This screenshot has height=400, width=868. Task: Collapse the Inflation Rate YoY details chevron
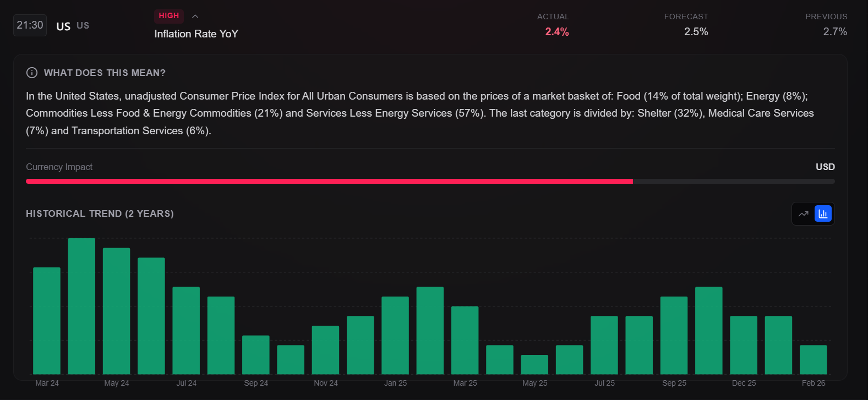click(x=195, y=17)
